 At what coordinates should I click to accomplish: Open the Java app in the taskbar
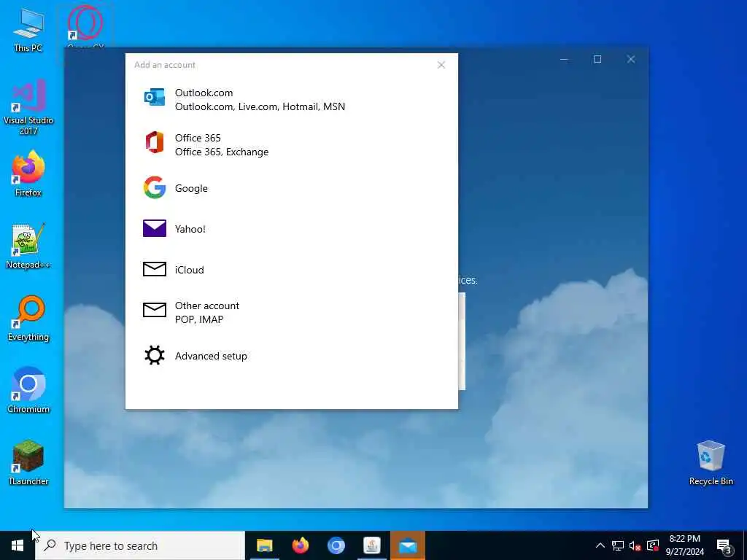tap(371, 545)
